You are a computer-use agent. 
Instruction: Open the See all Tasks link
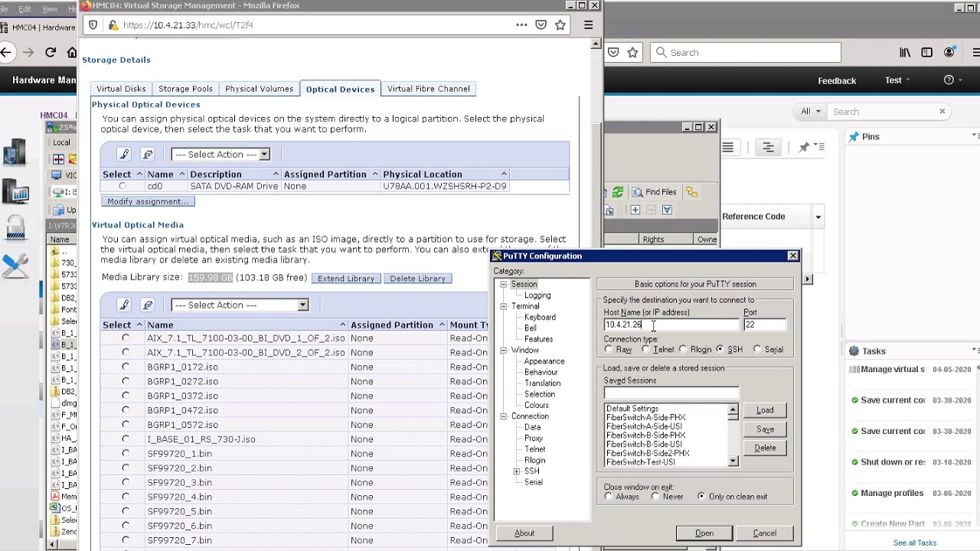915,543
